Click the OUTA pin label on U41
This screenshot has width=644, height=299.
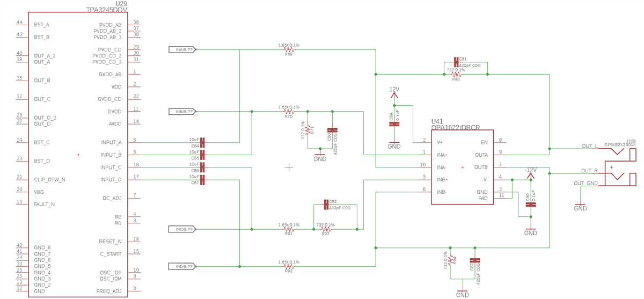coord(481,155)
